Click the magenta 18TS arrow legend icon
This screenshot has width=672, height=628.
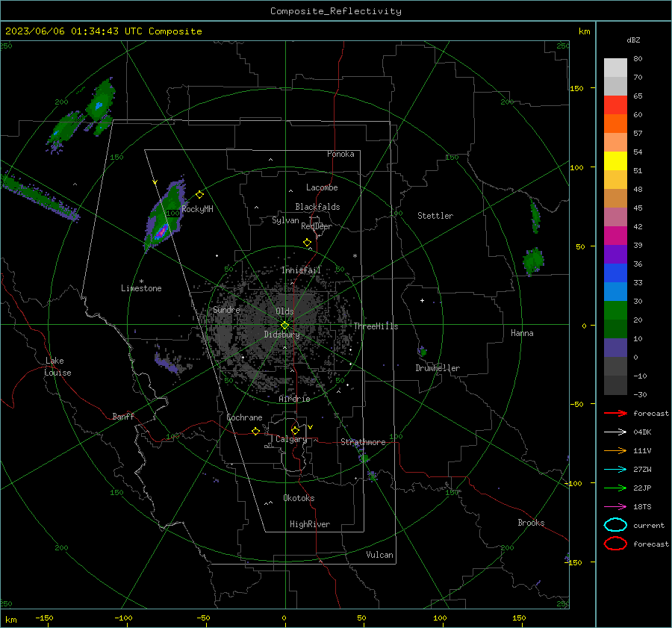tap(615, 507)
